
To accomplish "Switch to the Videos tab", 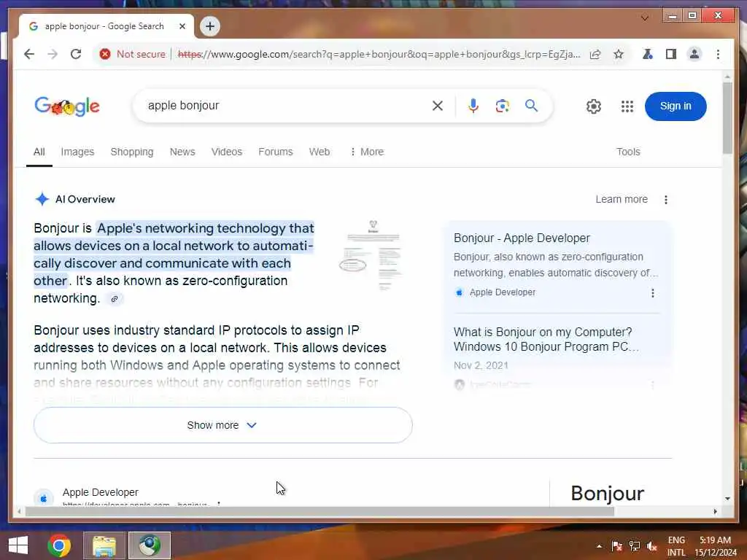I will [x=227, y=152].
